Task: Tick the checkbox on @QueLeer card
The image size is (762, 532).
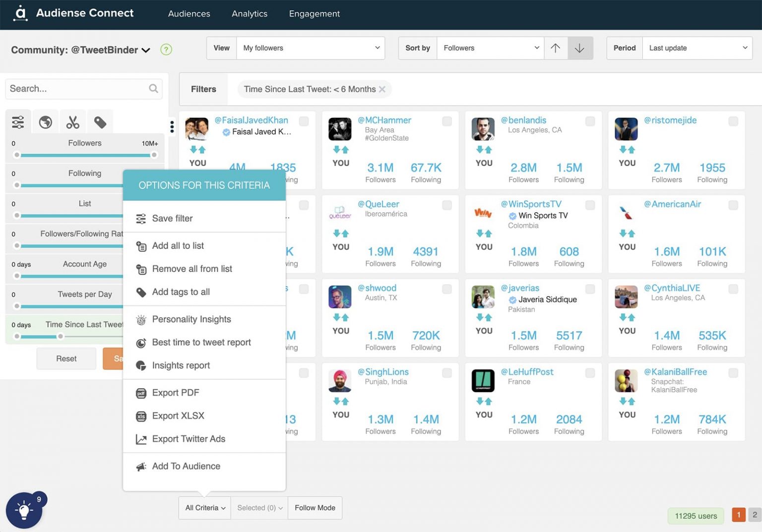Action: coord(447,205)
